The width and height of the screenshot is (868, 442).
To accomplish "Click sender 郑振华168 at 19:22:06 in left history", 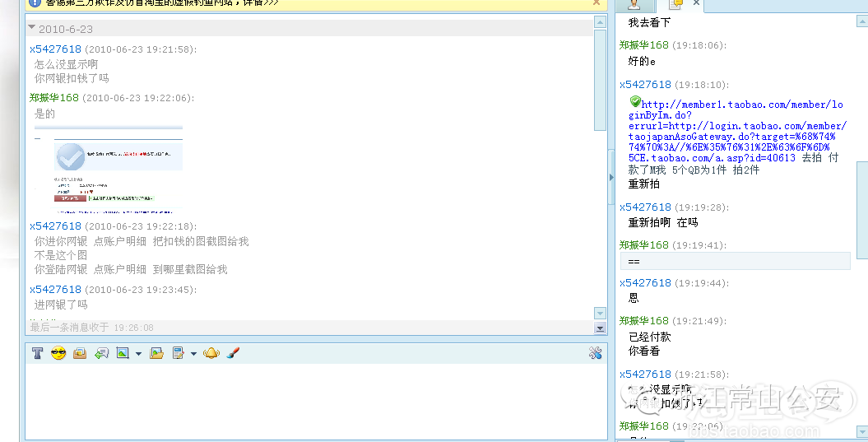I will click(x=54, y=98).
